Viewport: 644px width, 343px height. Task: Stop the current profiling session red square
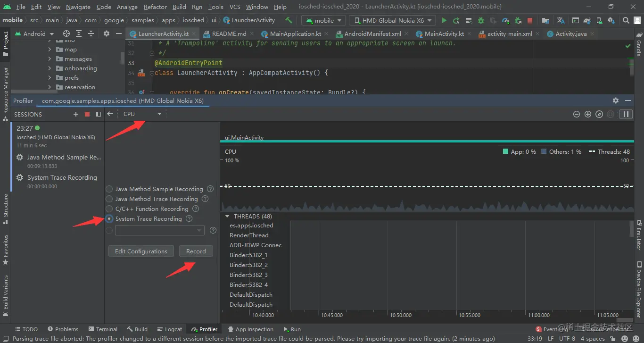tap(87, 114)
